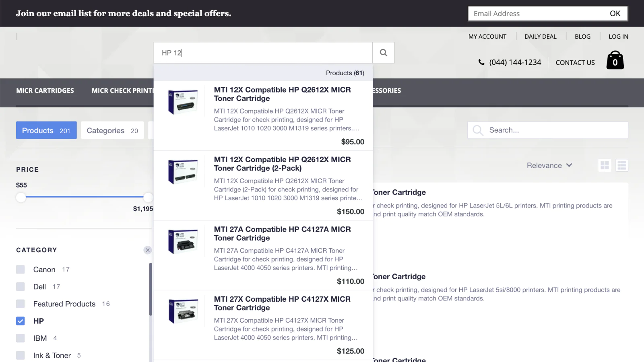
Task: Open the shopping bag cart icon
Action: (615, 60)
